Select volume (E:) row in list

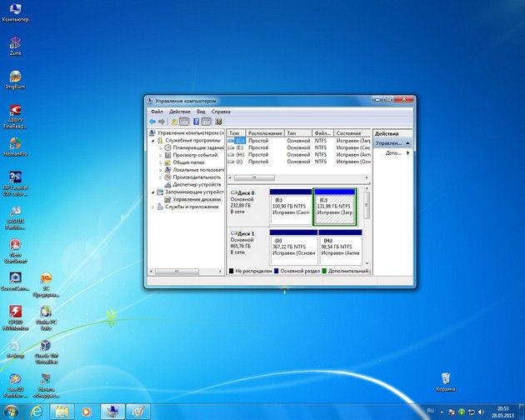298,147
